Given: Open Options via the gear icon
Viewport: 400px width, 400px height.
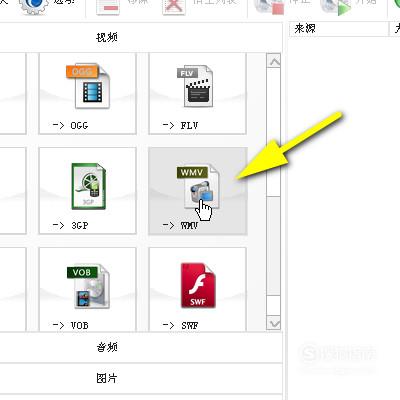Looking at the screenshot, I should (34, 6).
